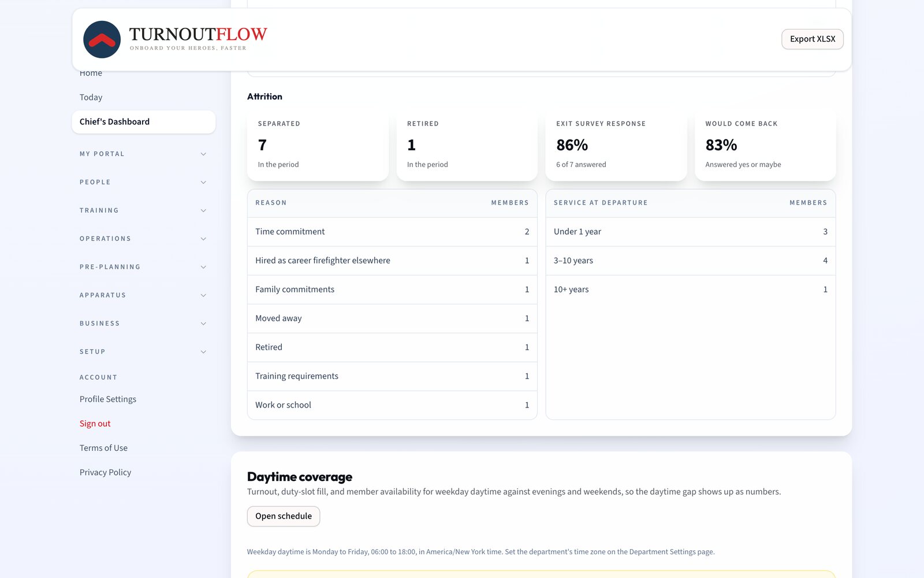
Task: Open the Terms of Use page
Action: coord(103,448)
